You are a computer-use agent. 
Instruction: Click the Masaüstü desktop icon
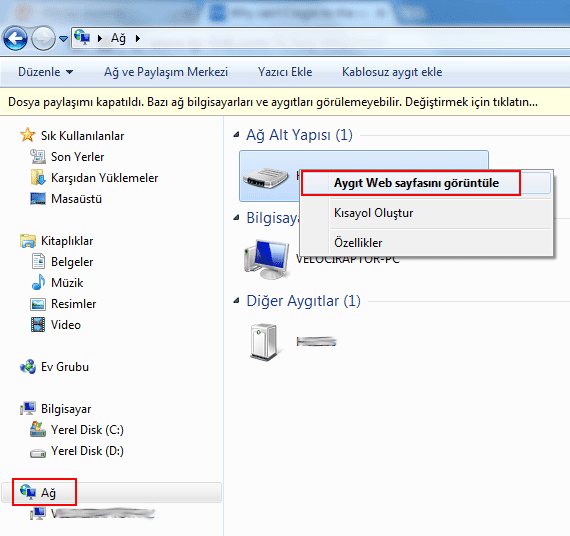[38, 199]
